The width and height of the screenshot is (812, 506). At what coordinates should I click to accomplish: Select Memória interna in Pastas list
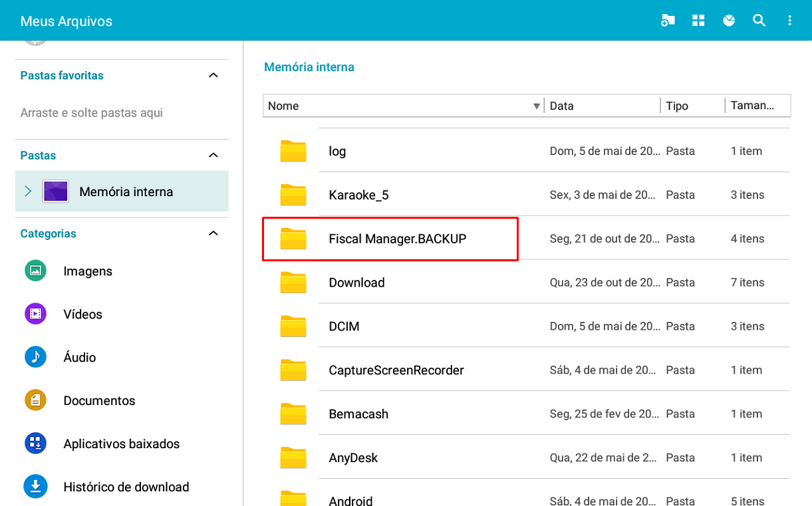point(122,191)
